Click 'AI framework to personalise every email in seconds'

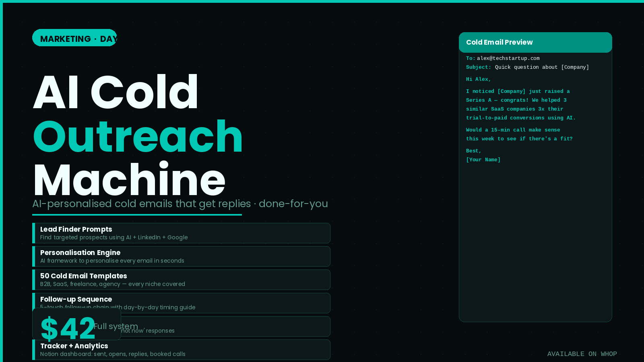point(112,261)
